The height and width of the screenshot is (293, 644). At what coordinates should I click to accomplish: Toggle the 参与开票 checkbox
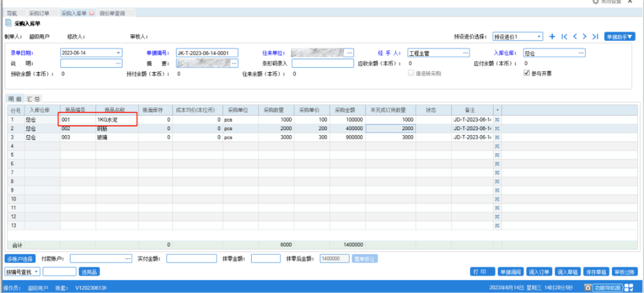pyautogui.click(x=527, y=73)
